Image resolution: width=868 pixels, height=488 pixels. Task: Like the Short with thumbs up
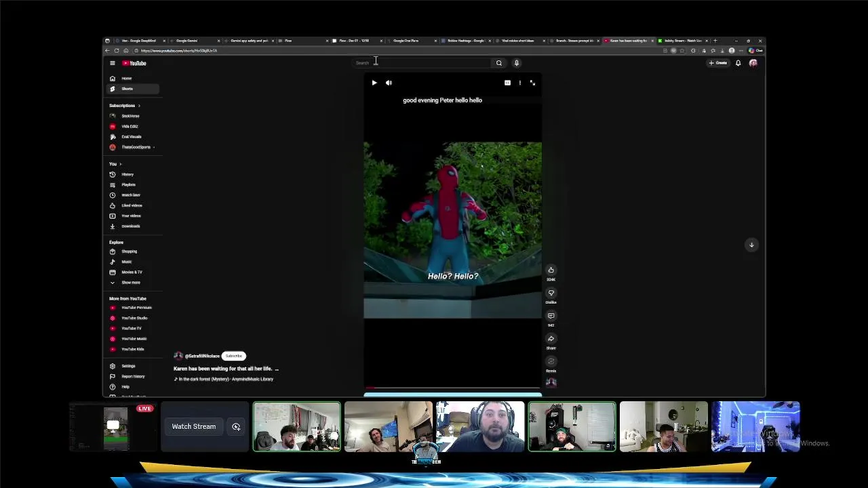pyautogui.click(x=551, y=270)
